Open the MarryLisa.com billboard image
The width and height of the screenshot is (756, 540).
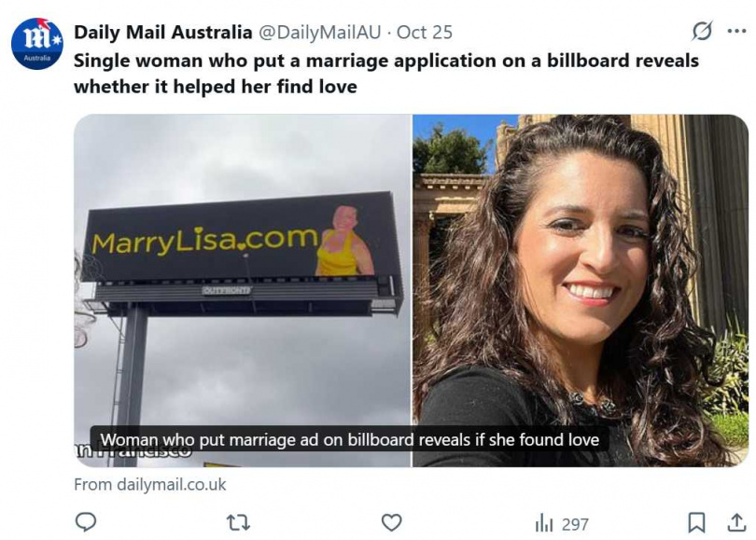click(242, 290)
